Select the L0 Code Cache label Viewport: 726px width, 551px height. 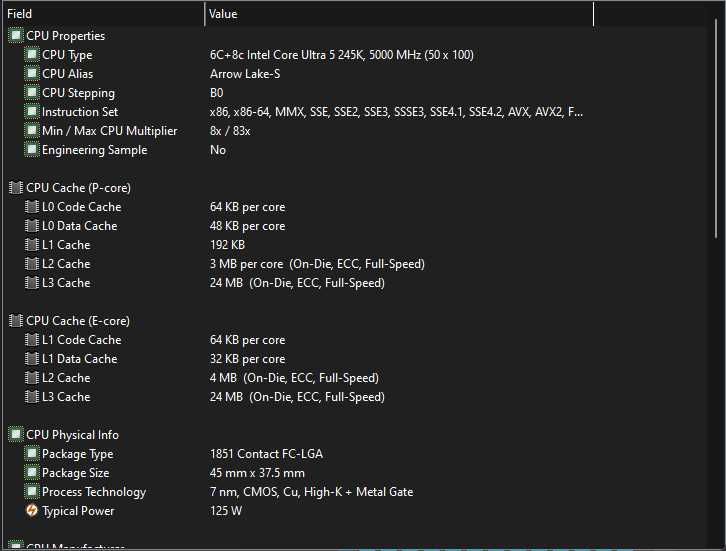tap(81, 207)
